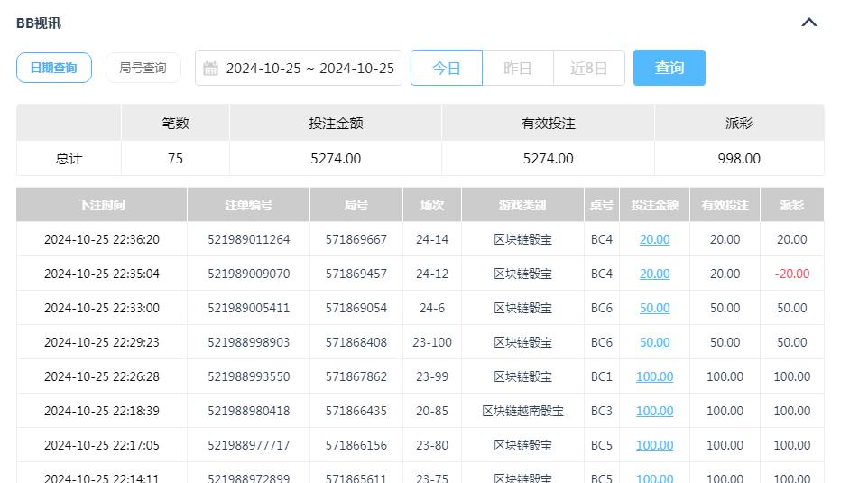The height and width of the screenshot is (483, 868).
Task: Select the 日期查询 query mode
Action: pyautogui.click(x=54, y=68)
